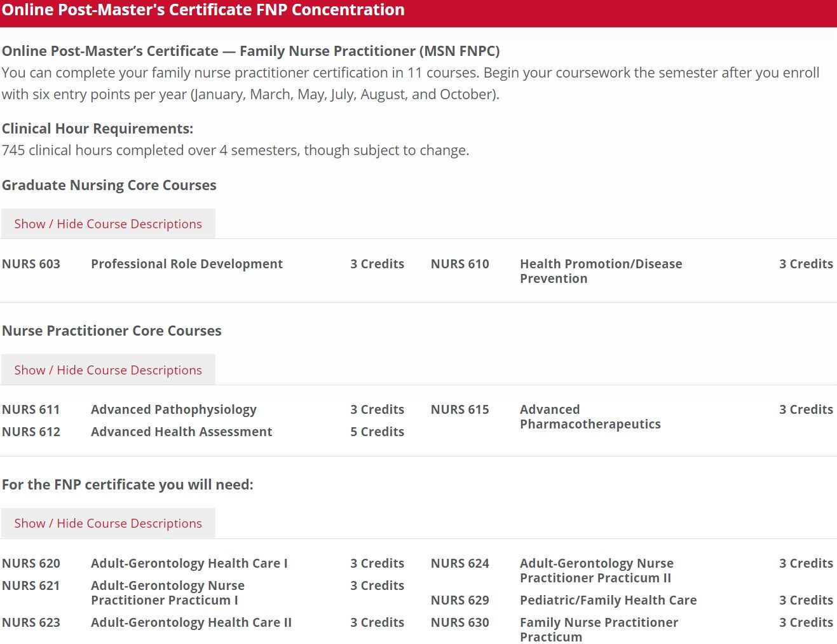Click Advanced Pharmacotherapeutics course title

[x=590, y=417]
